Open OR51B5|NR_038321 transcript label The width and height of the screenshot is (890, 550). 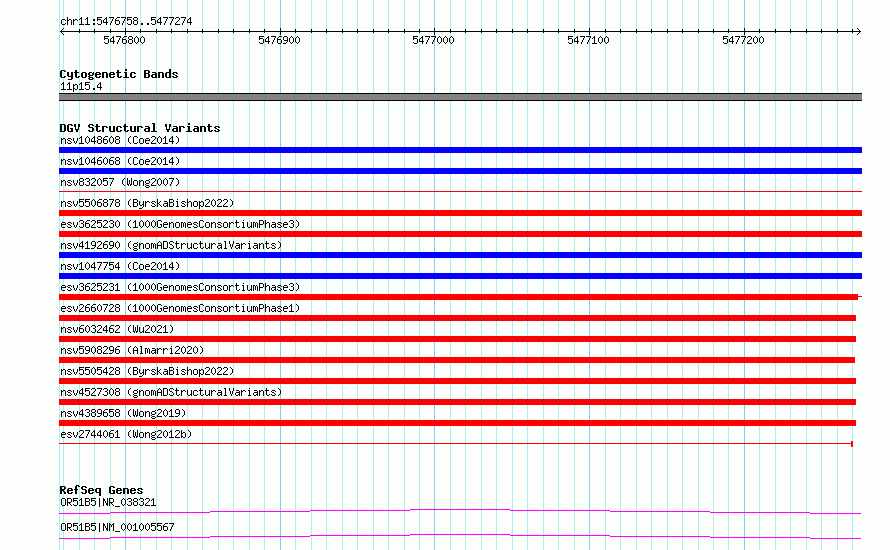[x=108, y=502]
